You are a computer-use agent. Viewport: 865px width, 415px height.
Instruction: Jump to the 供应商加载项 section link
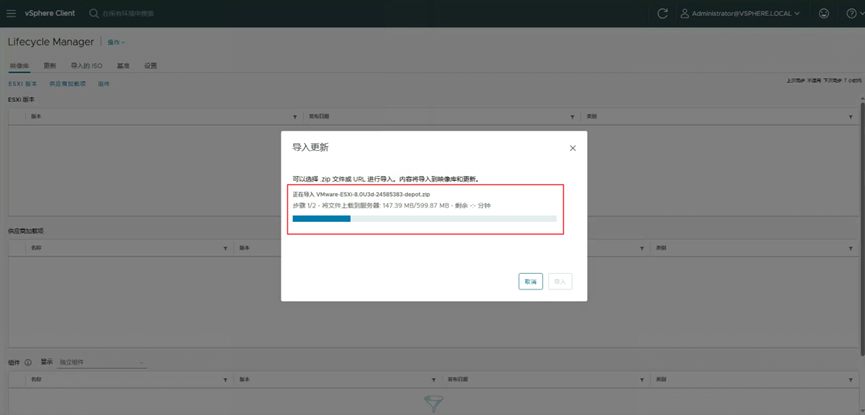67,84
